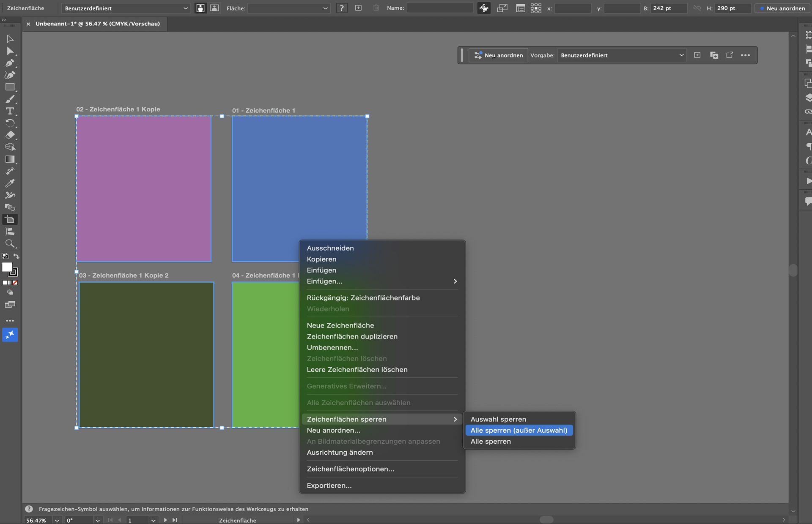The width and height of the screenshot is (812, 524).
Task: Select the Type tool
Action: (10, 111)
